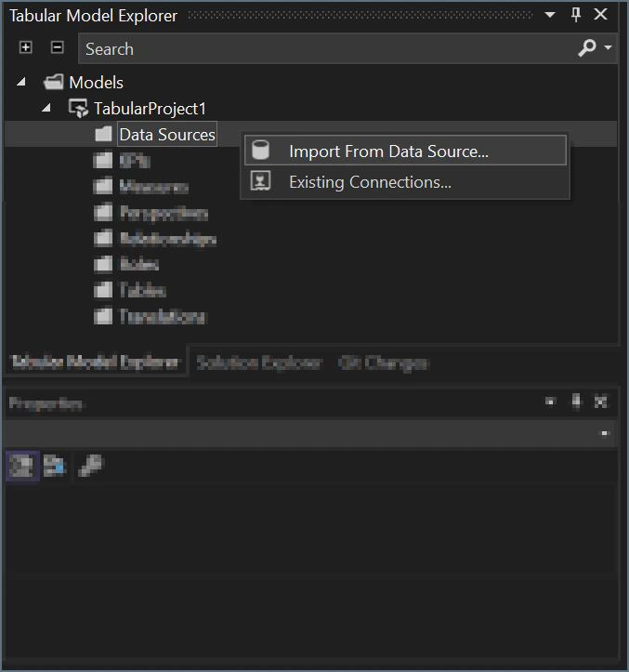The height and width of the screenshot is (672, 629).
Task: Click the database cylinder icon in menu
Action: (x=260, y=150)
